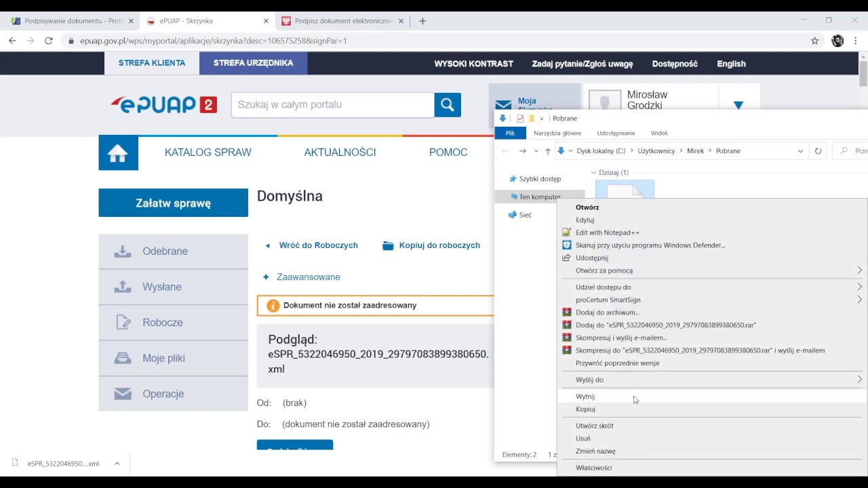Open KATALOG SPRAW menu
This screenshot has width=868, height=488.
click(x=208, y=152)
